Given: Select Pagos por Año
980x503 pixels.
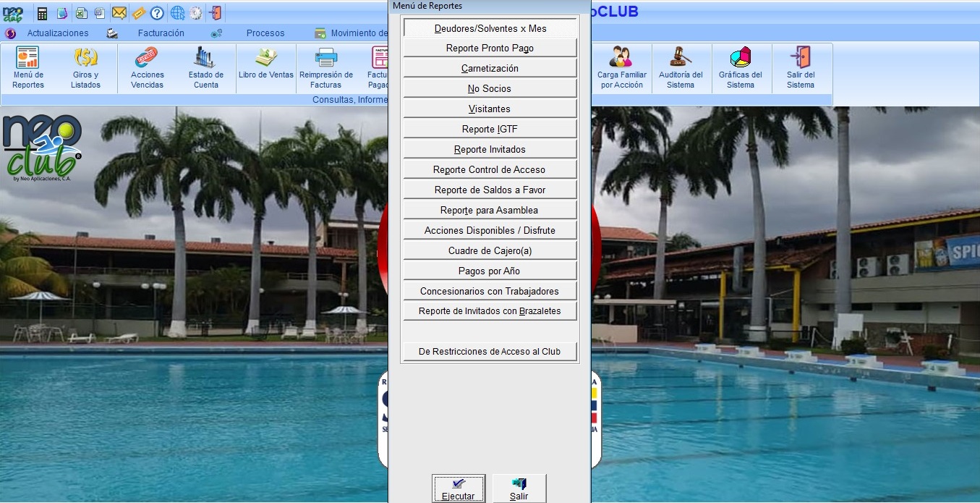Looking at the screenshot, I should (490, 271).
